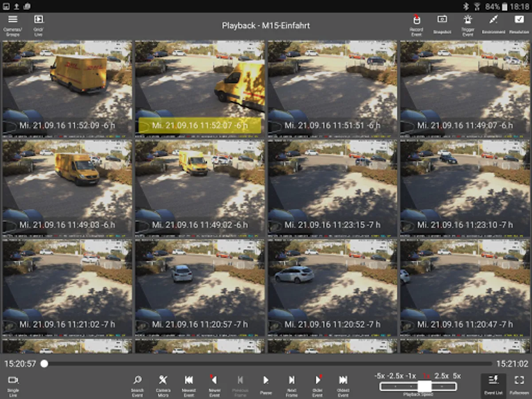Open event thumbnail at 11:20:52
Screen dimensions: 532x399
coord(332,287)
